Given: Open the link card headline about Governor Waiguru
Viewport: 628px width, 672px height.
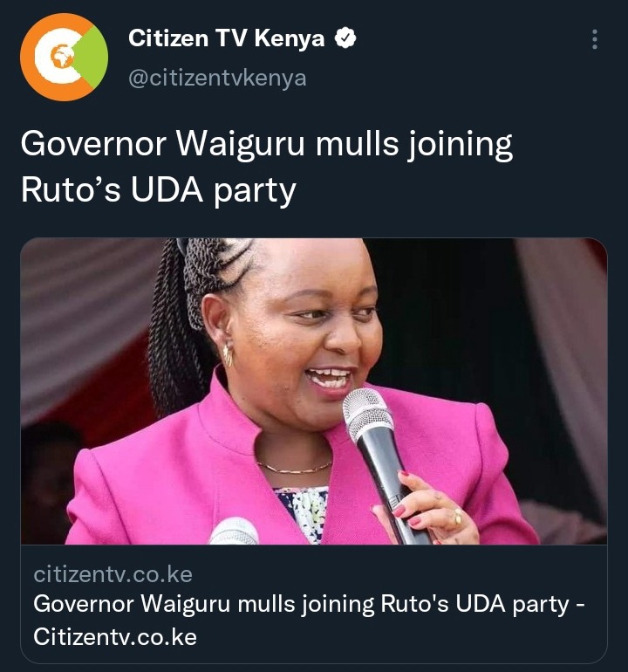Looking at the screenshot, I should tap(310, 621).
